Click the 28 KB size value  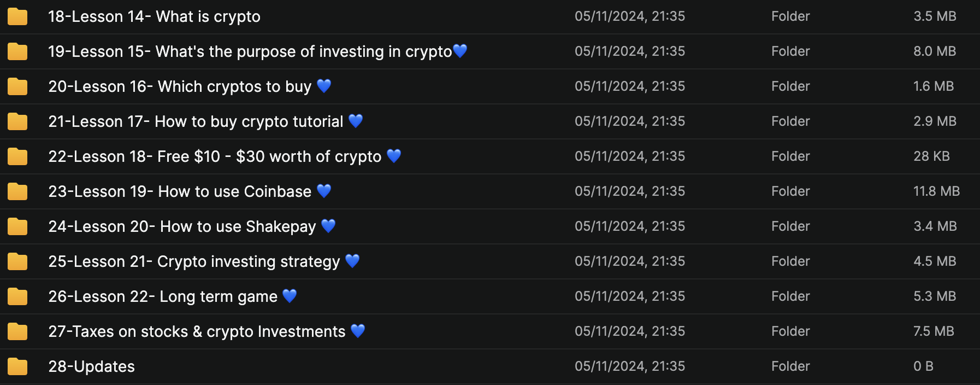[931, 156]
